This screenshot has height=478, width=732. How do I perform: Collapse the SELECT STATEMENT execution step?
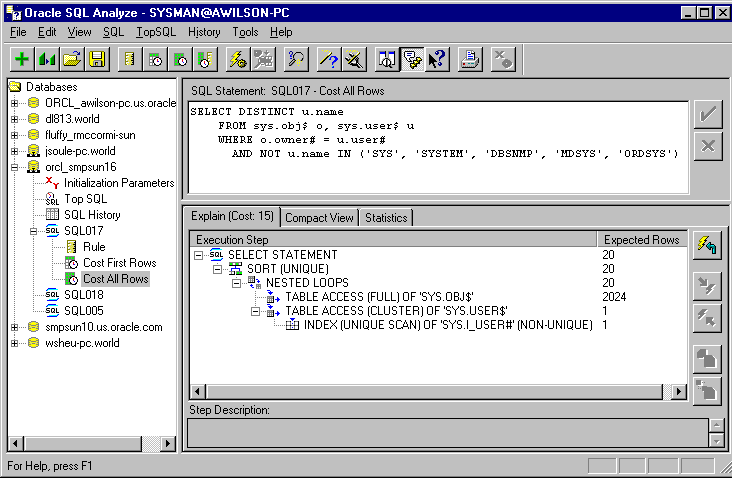coord(198,255)
